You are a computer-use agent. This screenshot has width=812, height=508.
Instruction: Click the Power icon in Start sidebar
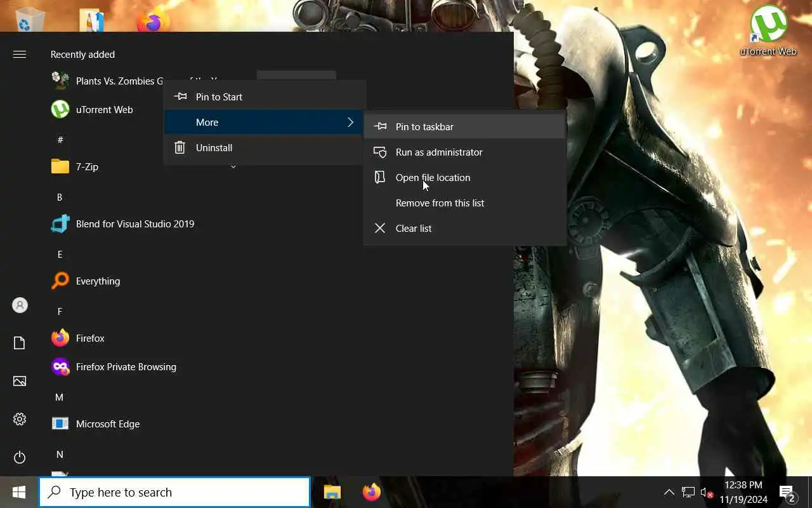click(x=20, y=457)
